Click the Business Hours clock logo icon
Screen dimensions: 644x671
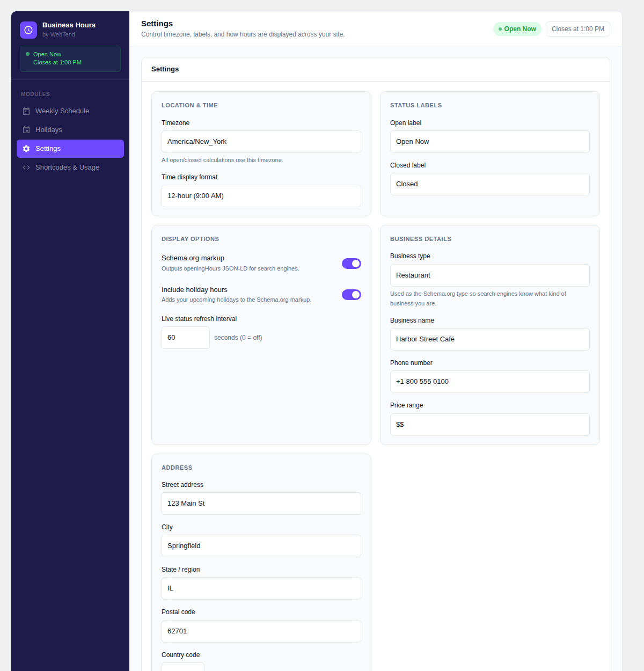point(28,30)
